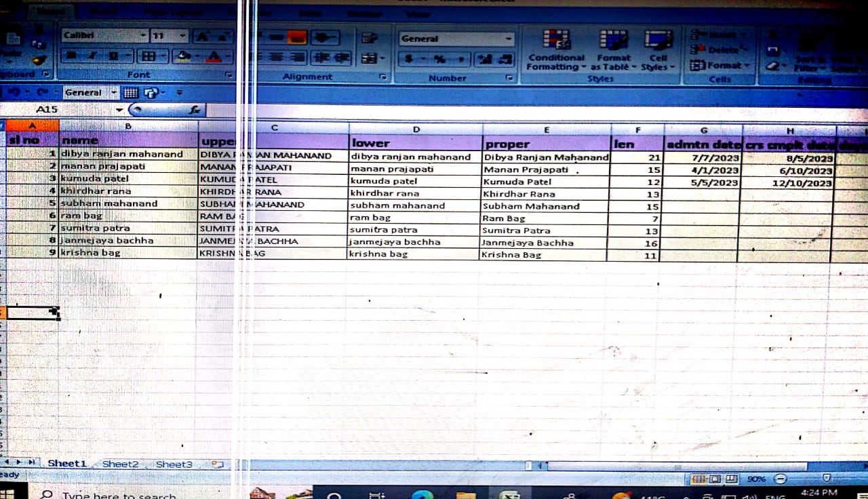Image resolution: width=868 pixels, height=499 pixels.
Task: Click the fx insert function icon
Action: (x=195, y=109)
